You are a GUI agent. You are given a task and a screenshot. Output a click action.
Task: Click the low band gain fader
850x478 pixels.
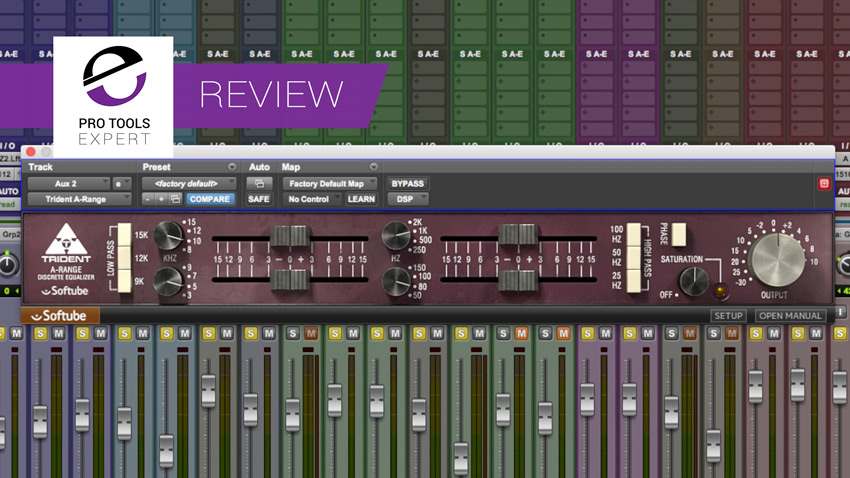(x=518, y=280)
